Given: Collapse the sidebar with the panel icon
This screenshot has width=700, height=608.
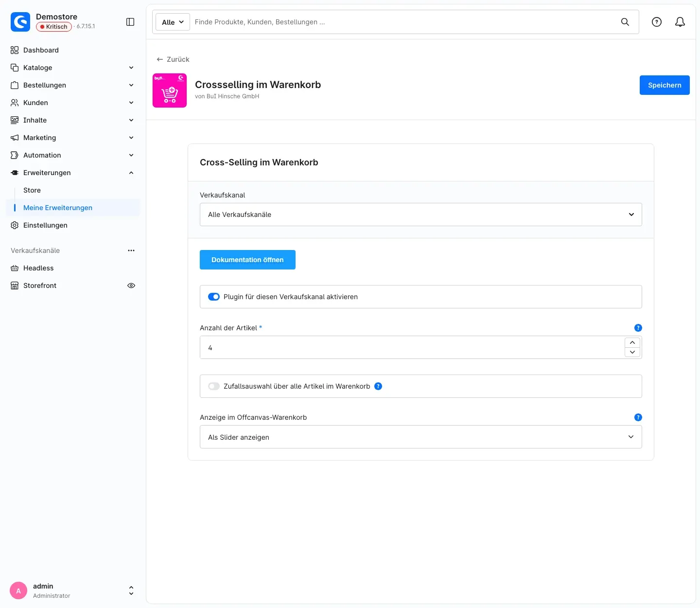Looking at the screenshot, I should [x=130, y=22].
